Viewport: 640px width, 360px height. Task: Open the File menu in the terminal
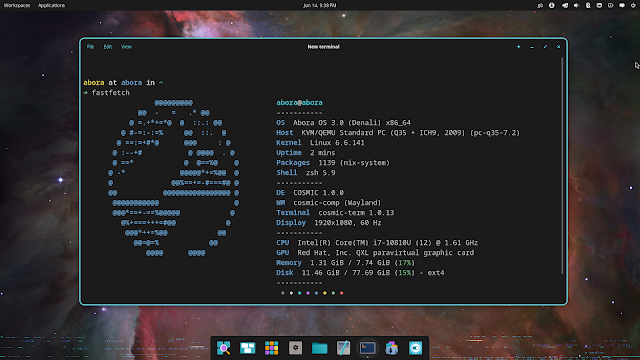[x=90, y=47]
